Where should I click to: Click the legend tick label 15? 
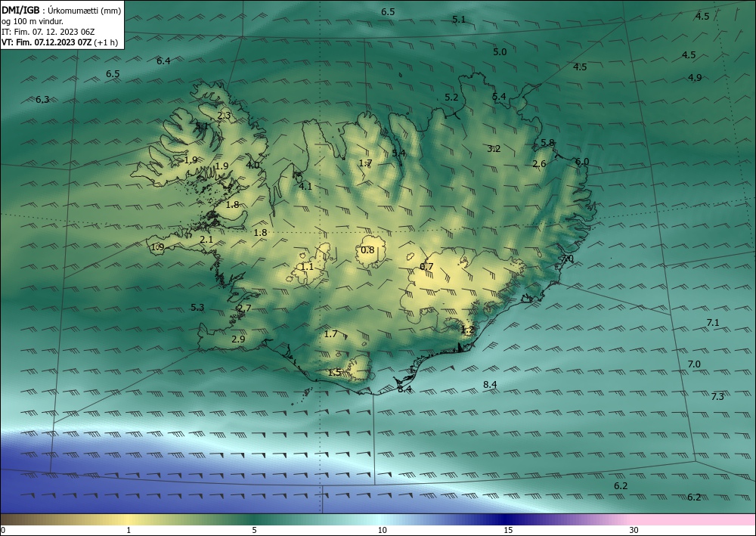pyautogui.click(x=508, y=530)
